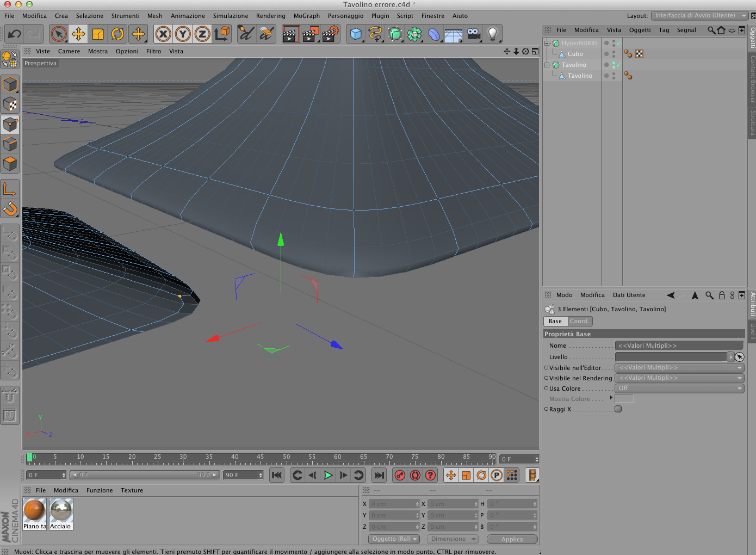Collapse the HyperNURBS tree item
Image resolution: width=756 pixels, height=555 pixels.
point(547,43)
